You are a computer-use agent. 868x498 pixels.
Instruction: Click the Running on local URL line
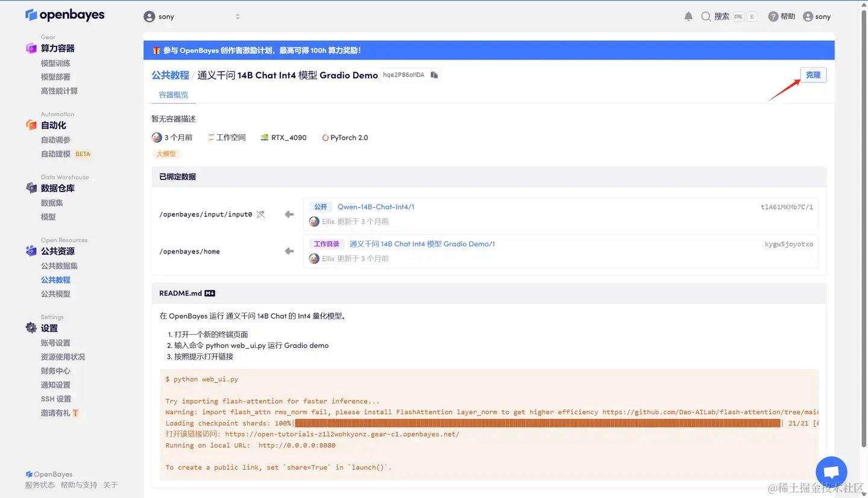[251, 446]
